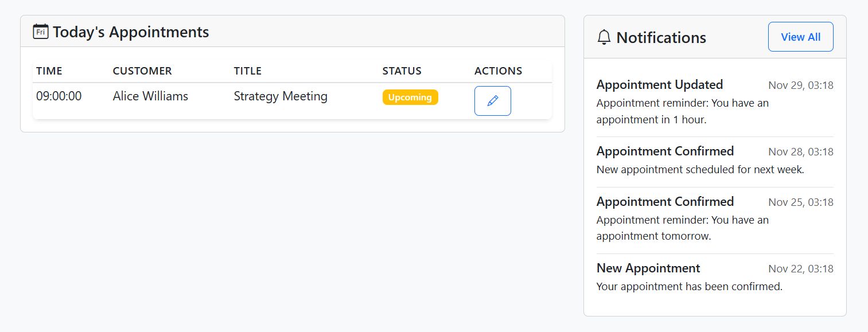868x332 pixels.
Task: Select the ACTIONS column header
Action: pyautogui.click(x=498, y=71)
